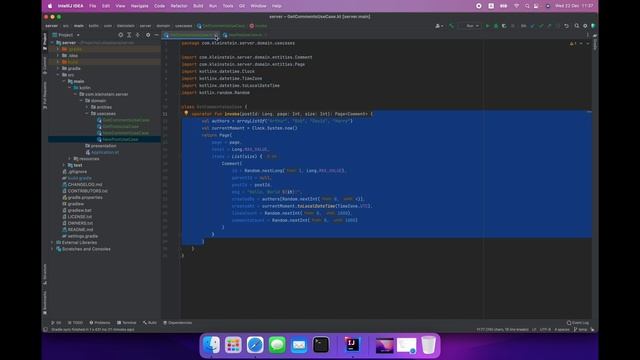Open IDE settings gear in top toolbar

tap(585, 26)
